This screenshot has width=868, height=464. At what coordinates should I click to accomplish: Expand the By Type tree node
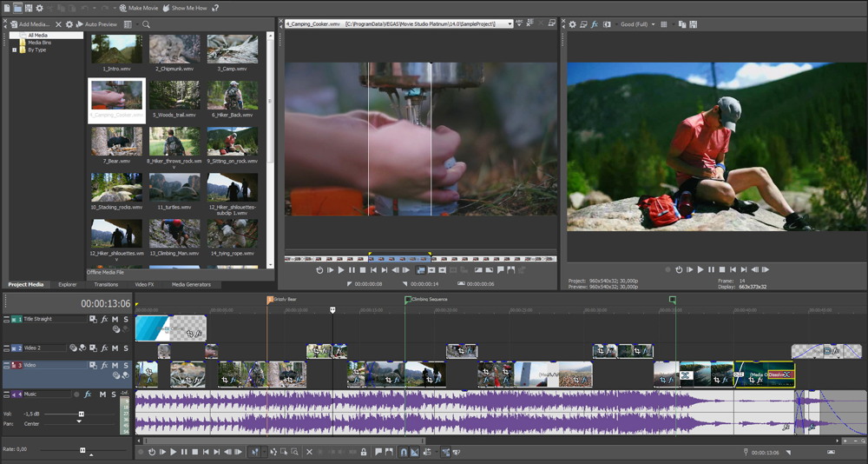(x=14, y=50)
